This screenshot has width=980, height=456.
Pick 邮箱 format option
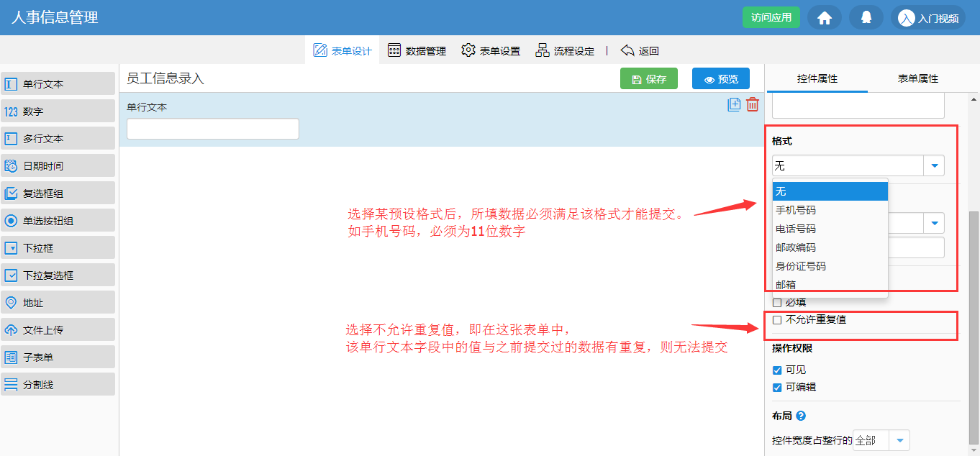(x=830, y=285)
